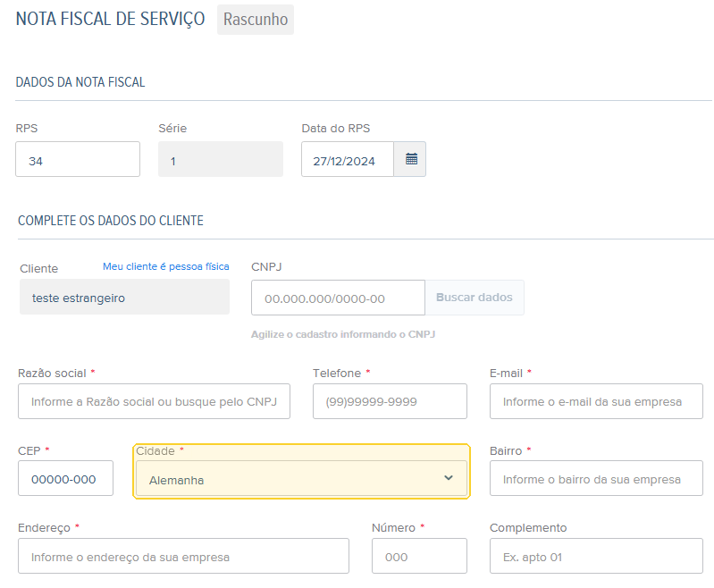Focus the Telefone input field
Screen dimensions: 714x588
[x=390, y=401]
